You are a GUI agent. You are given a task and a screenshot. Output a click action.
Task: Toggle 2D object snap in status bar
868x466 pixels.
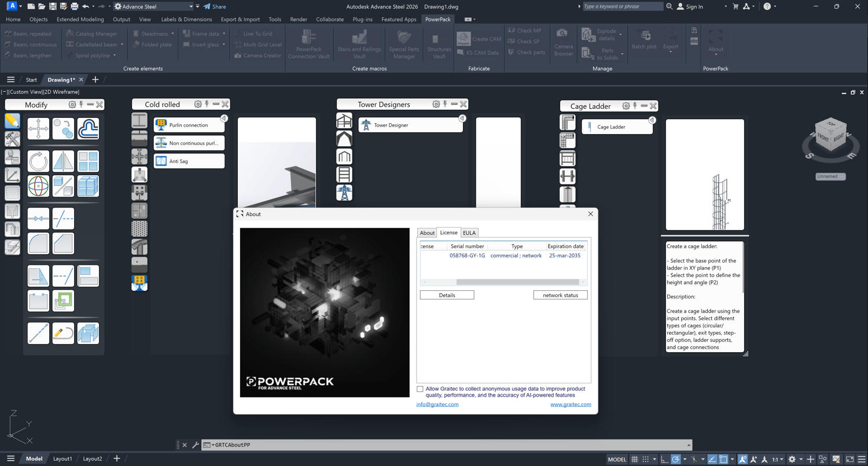[x=724, y=459]
